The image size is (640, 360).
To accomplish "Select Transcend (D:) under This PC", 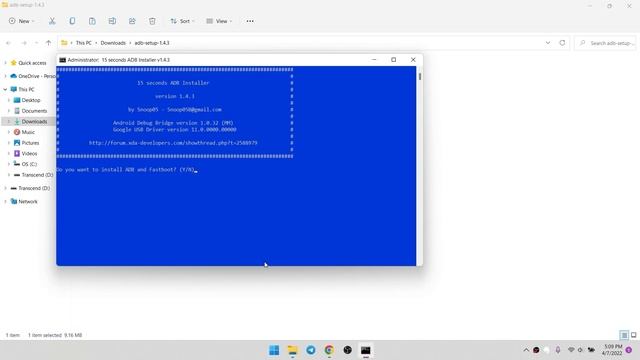I will (33, 175).
